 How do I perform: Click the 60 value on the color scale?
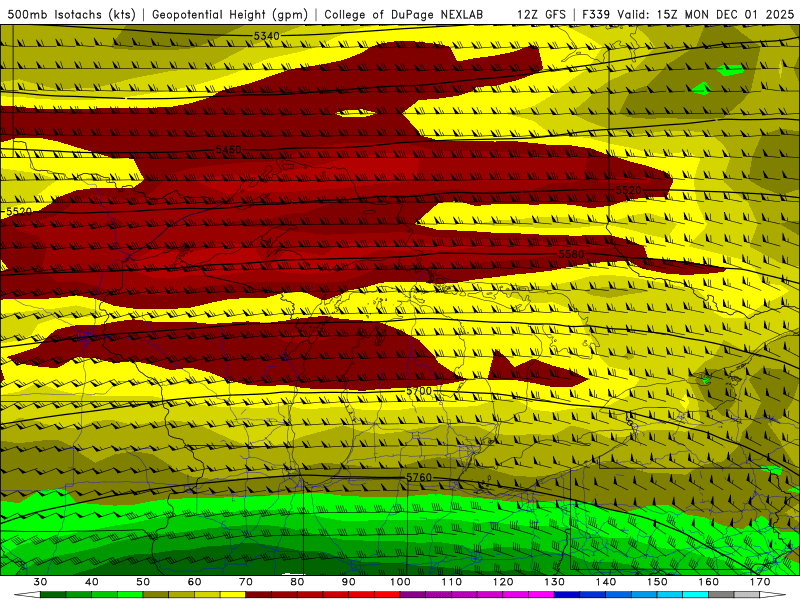[194, 582]
